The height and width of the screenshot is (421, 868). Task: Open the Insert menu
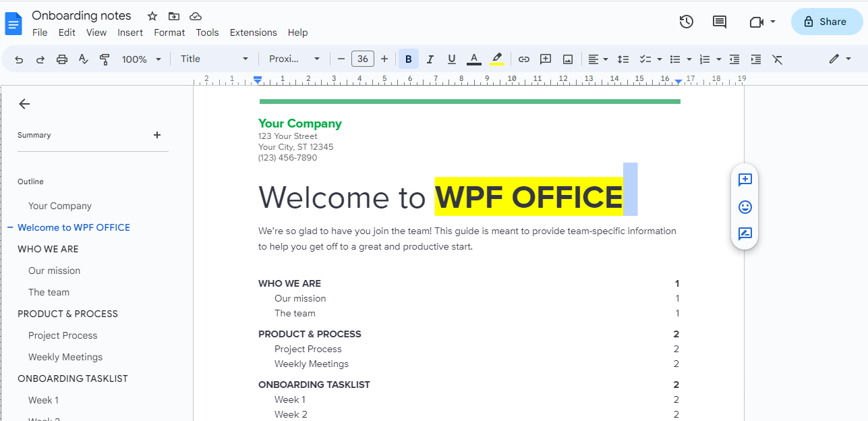(x=130, y=32)
